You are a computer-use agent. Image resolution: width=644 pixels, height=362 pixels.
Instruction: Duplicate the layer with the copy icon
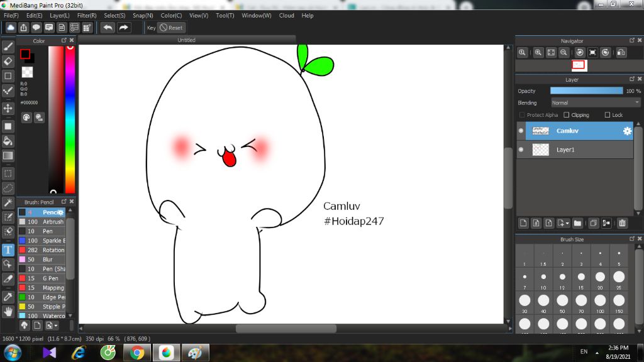tap(593, 223)
